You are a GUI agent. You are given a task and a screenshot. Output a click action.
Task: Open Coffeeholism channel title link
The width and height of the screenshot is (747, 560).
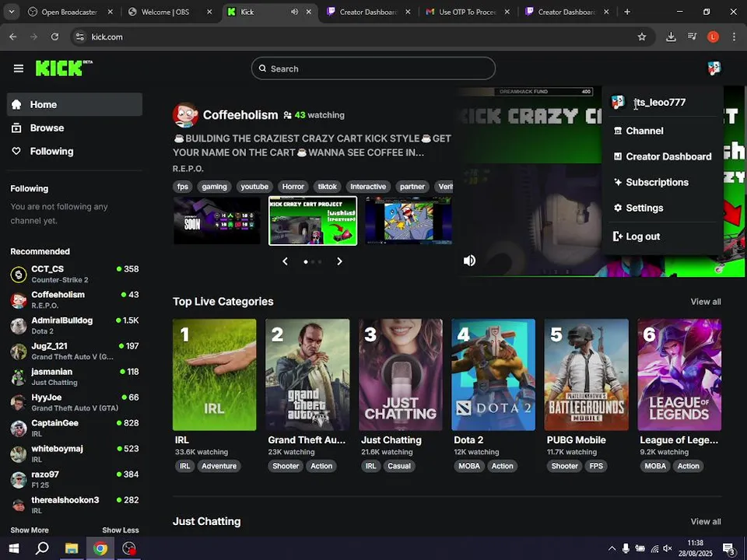[x=240, y=115]
